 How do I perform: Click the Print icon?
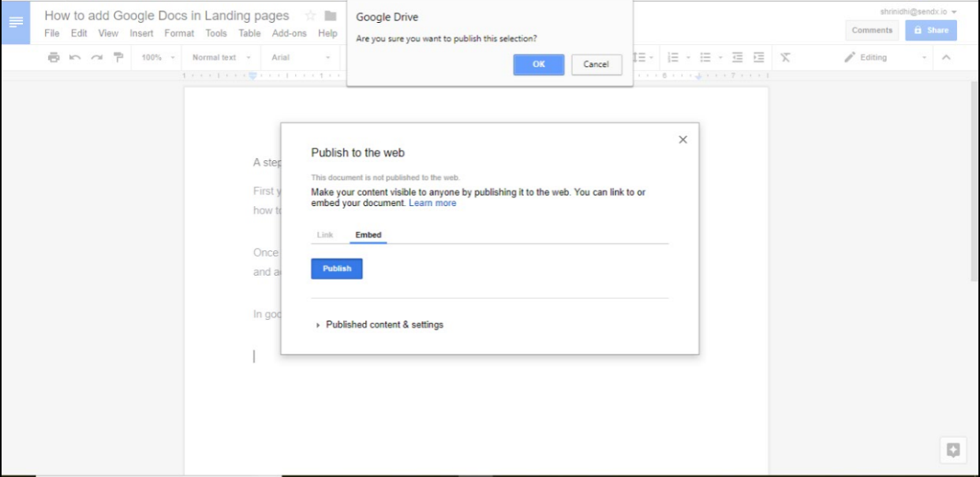[x=54, y=58]
